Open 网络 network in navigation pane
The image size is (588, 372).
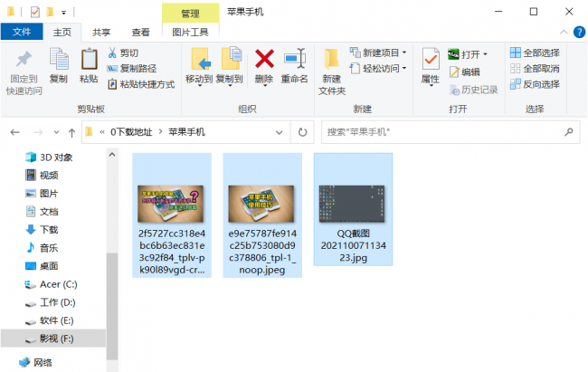[x=35, y=362]
